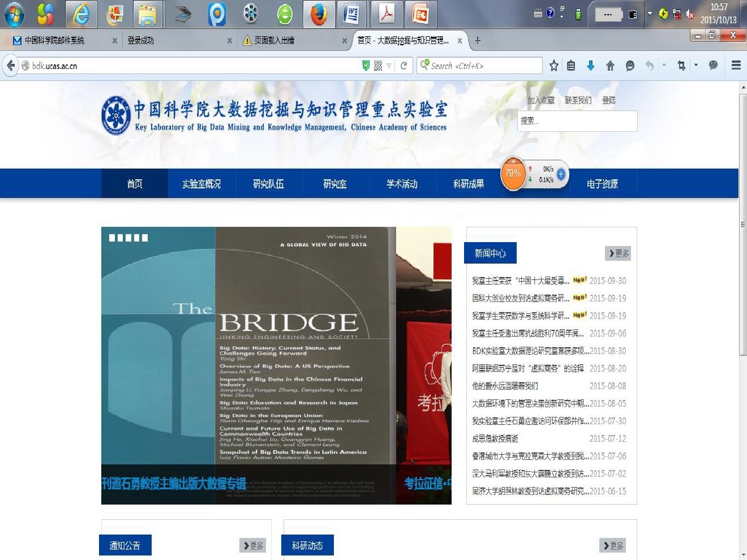Show hidden system tray icons
Screen dimensions: 747x560
tap(650, 14)
